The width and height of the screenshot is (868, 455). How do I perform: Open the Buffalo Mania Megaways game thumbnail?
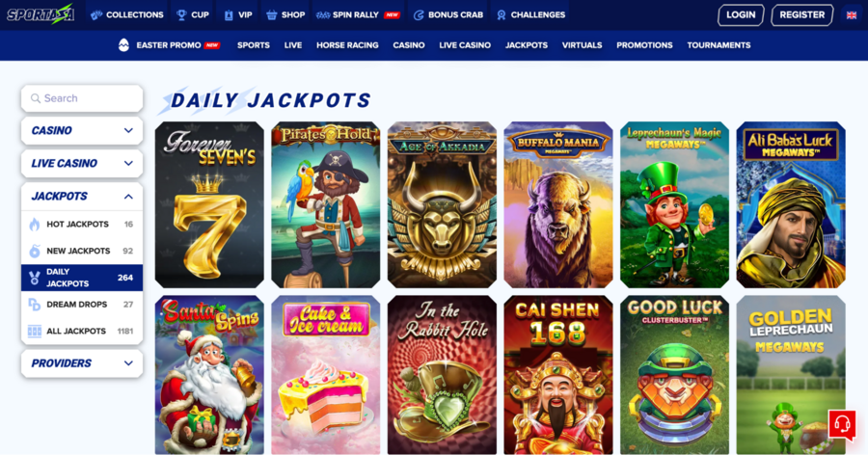(558, 204)
